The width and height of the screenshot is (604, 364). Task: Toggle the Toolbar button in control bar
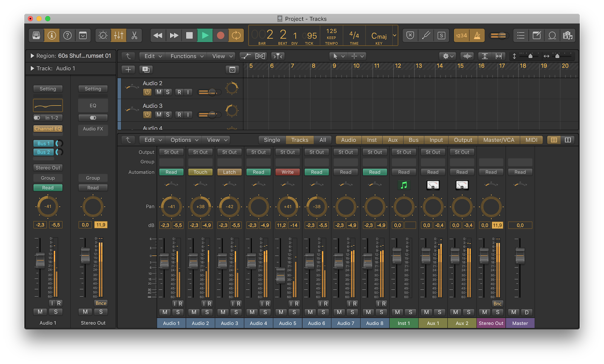click(x=83, y=35)
